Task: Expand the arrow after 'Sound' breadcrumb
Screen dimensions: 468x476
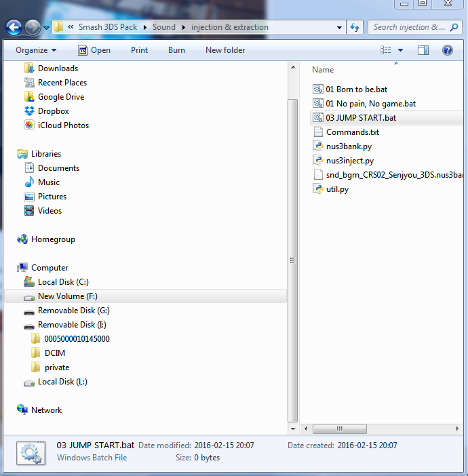Action: [x=183, y=27]
